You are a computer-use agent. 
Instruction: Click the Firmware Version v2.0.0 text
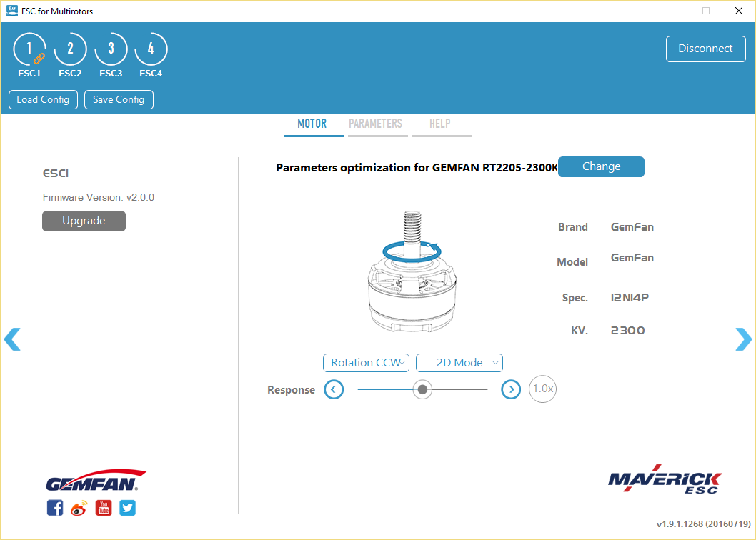[x=99, y=197]
